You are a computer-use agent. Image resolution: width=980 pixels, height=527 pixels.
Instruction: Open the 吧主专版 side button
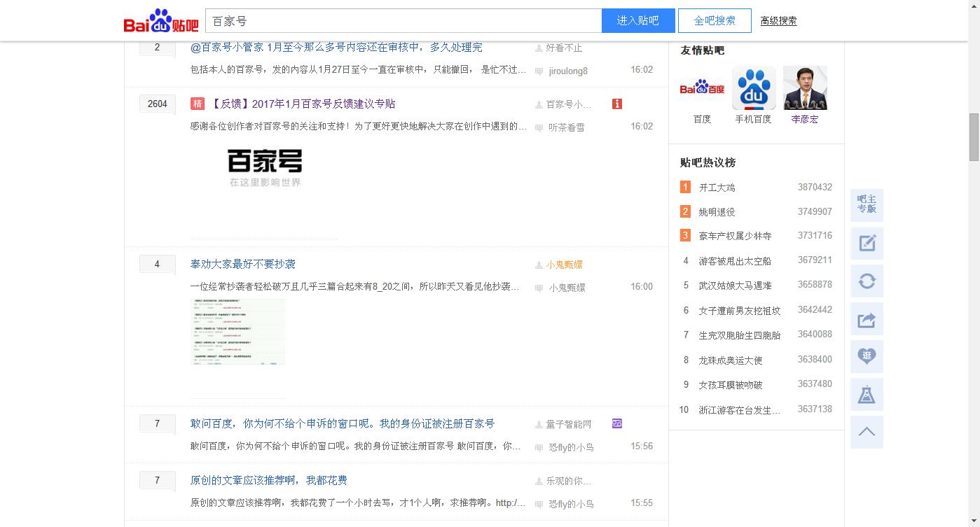pyautogui.click(x=867, y=205)
